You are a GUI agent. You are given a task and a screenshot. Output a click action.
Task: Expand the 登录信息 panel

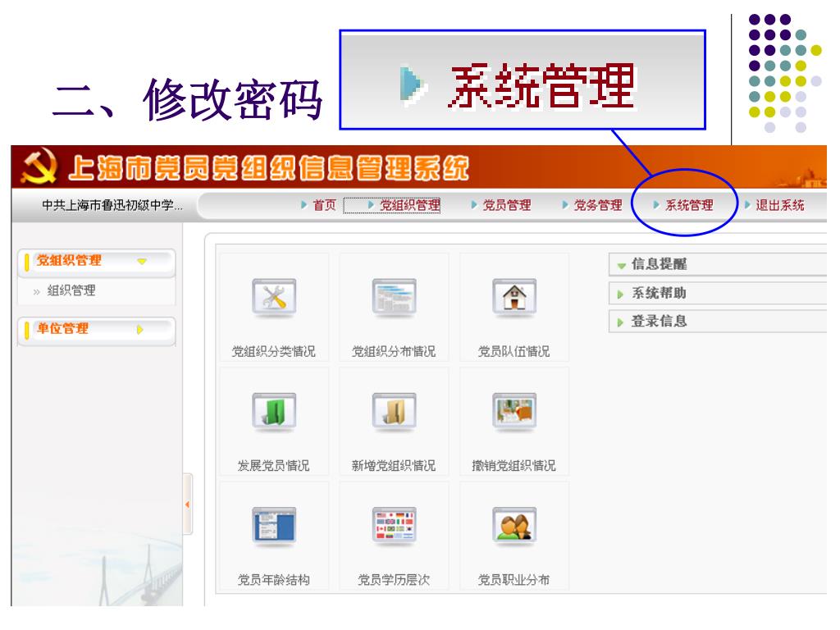620,322
